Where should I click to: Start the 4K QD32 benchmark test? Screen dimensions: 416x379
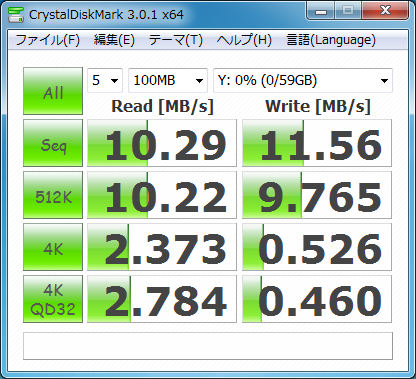click(x=53, y=299)
